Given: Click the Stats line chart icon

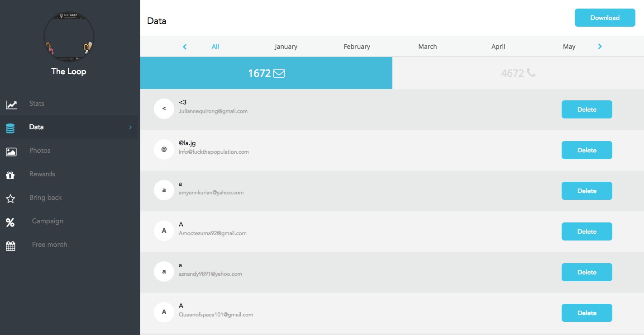Looking at the screenshot, I should 11,105.
